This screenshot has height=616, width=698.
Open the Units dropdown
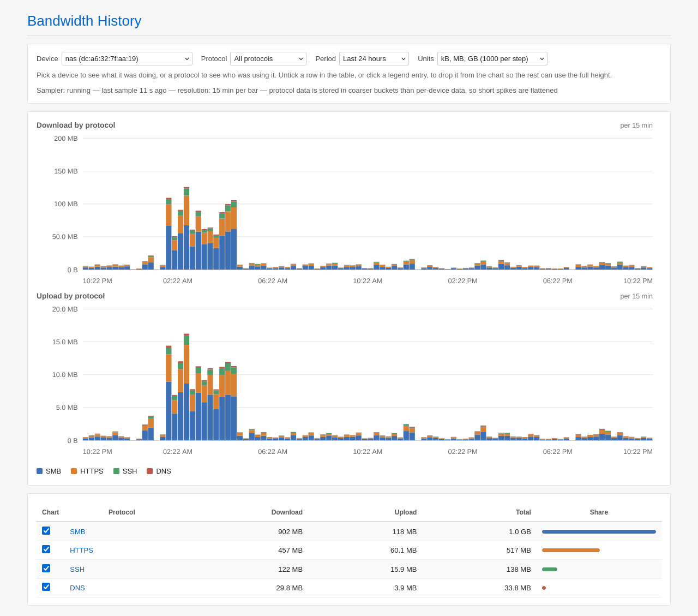pyautogui.click(x=492, y=59)
